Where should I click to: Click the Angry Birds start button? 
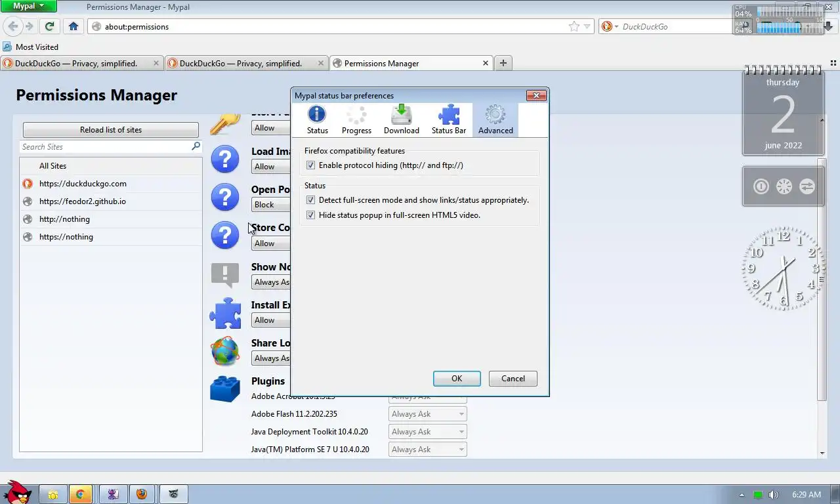[x=16, y=492]
